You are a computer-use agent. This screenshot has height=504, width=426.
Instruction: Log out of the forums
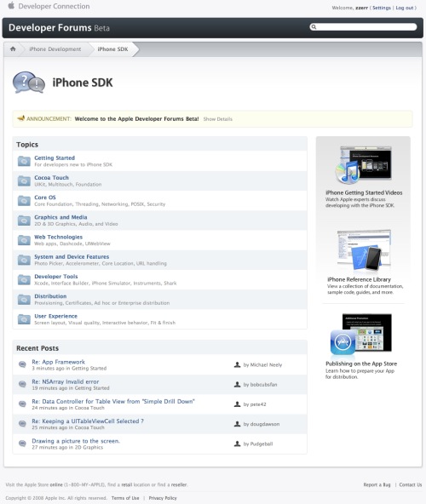(405, 8)
